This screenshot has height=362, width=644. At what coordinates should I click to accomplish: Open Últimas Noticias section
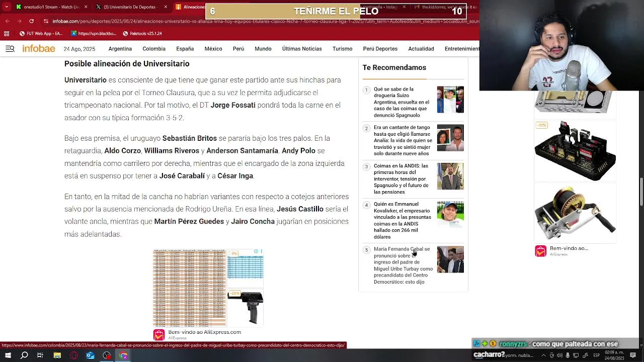(x=302, y=49)
